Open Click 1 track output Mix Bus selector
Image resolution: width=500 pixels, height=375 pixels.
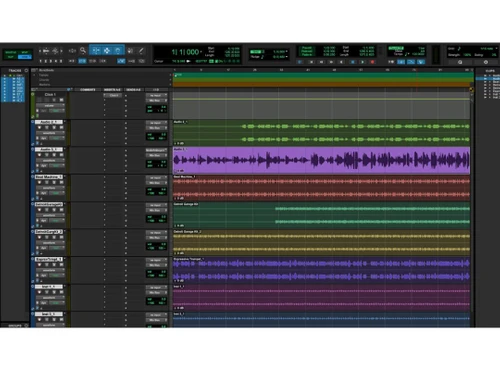point(156,100)
